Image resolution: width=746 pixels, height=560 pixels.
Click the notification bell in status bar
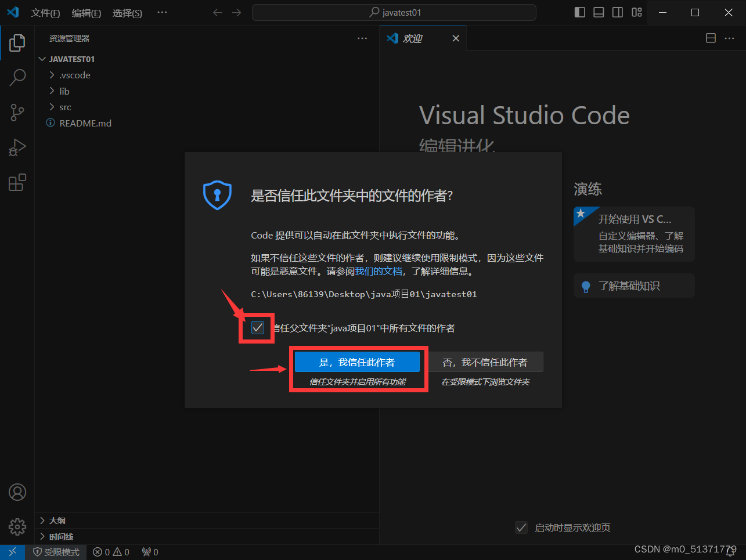point(731,552)
